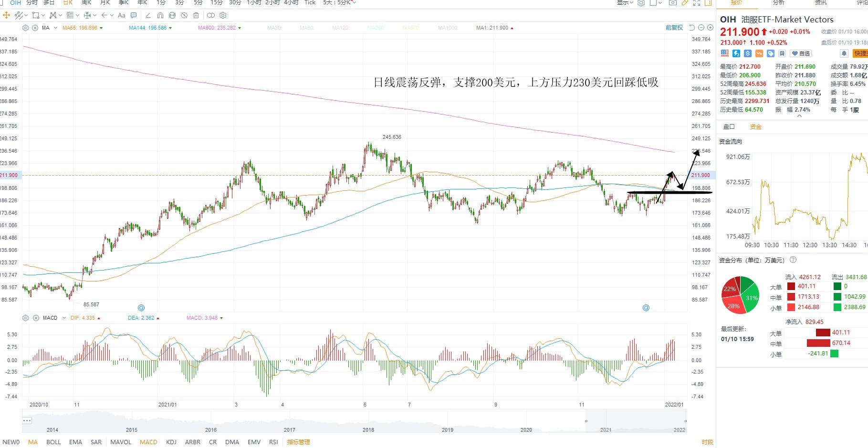Click the blue dollar sign icon
This screenshot has height=448, width=868.
click(748, 53)
